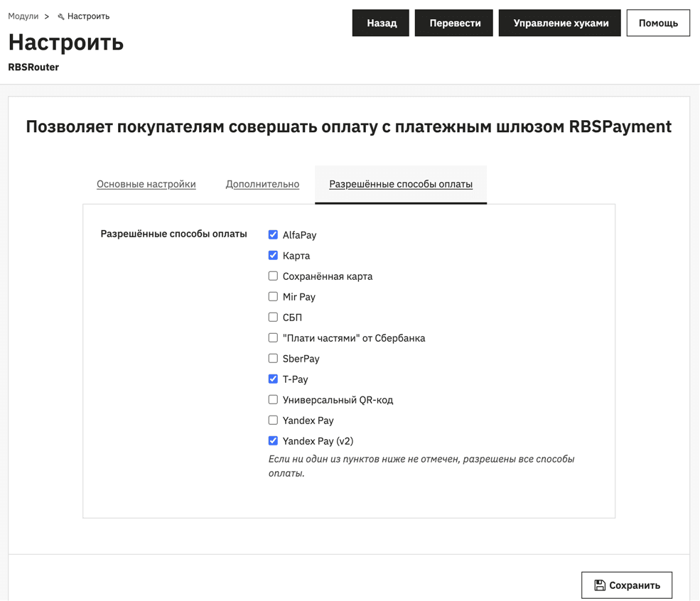Disable the T-Pay checkbox

coord(273,379)
